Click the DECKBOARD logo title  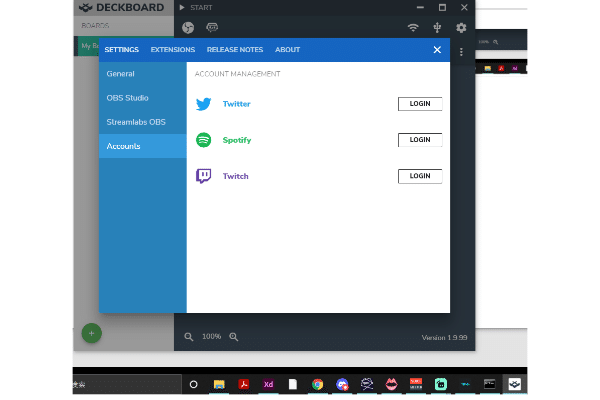point(122,7)
